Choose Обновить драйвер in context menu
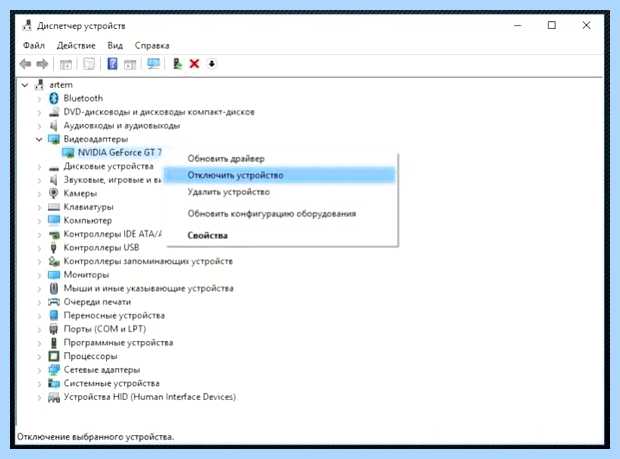This screenshot has height=459, width=620. click(226, 159)
